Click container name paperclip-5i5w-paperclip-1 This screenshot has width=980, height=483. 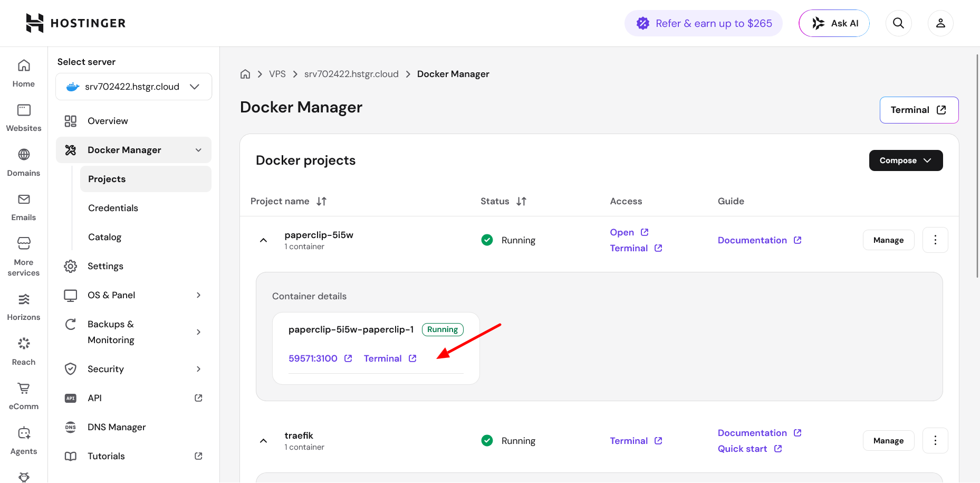tap(351, 329)
